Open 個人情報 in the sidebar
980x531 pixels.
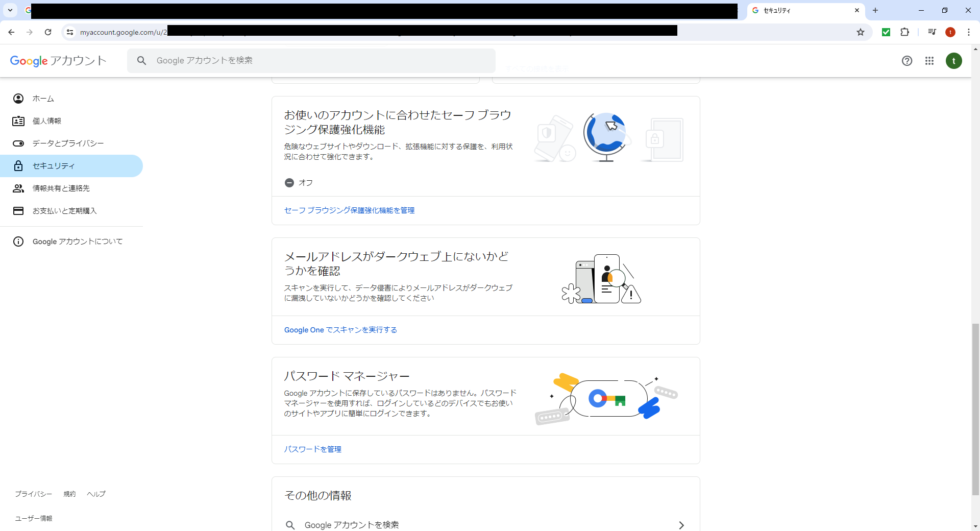(47, 121)
